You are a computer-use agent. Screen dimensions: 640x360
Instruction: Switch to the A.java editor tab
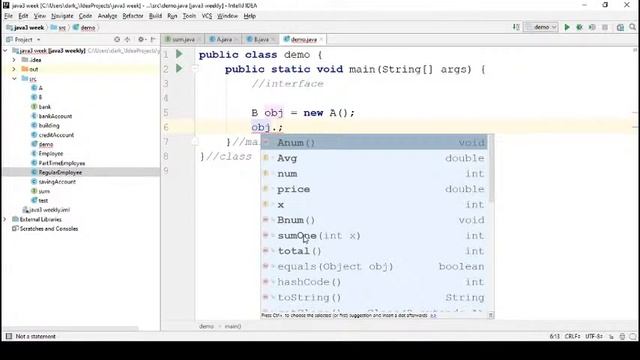coord(224,40)
